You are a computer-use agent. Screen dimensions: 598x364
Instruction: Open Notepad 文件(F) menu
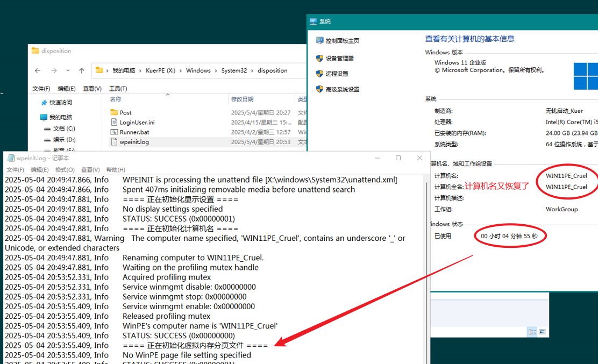[x=15, y=169]
